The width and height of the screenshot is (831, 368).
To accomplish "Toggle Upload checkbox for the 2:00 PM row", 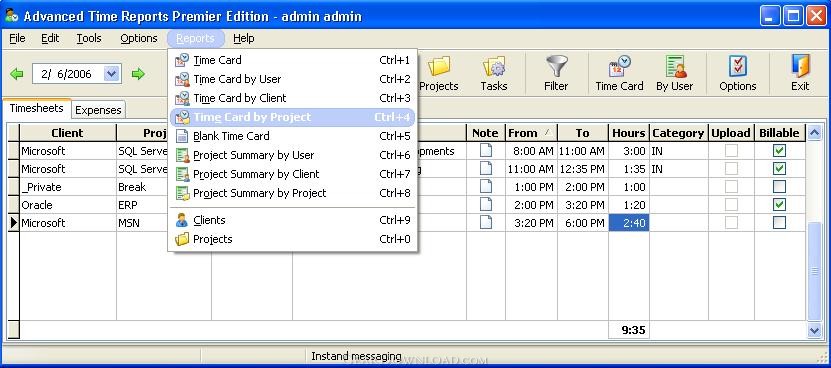I will pos(731,205).
